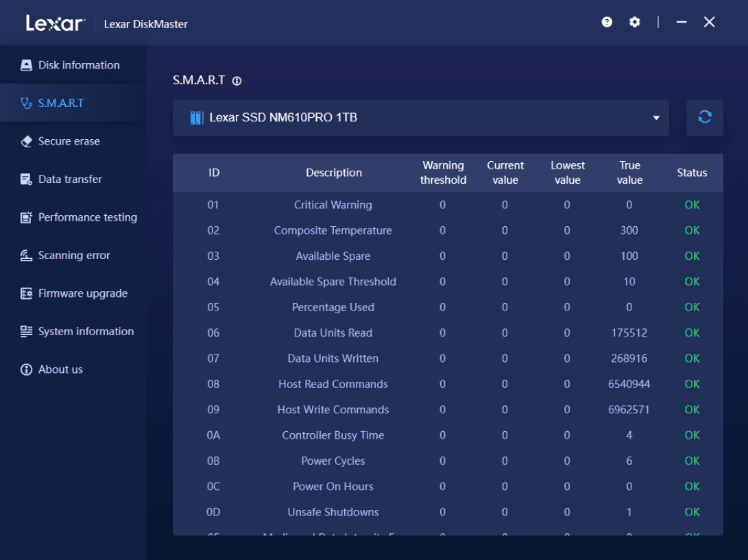
Task: Select the Data Units Read description
Action: [333, 333]
